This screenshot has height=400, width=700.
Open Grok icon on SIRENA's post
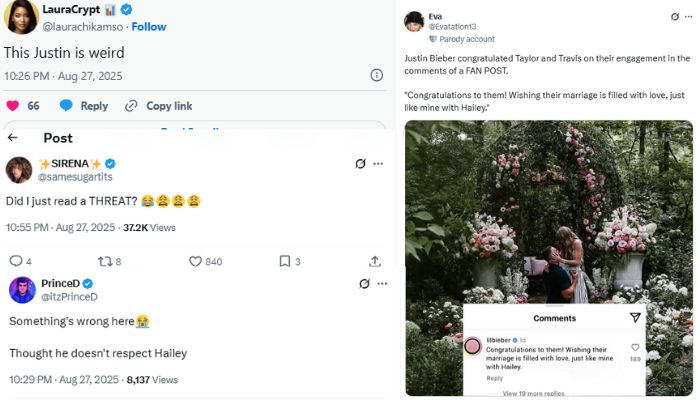coord(360,164)
